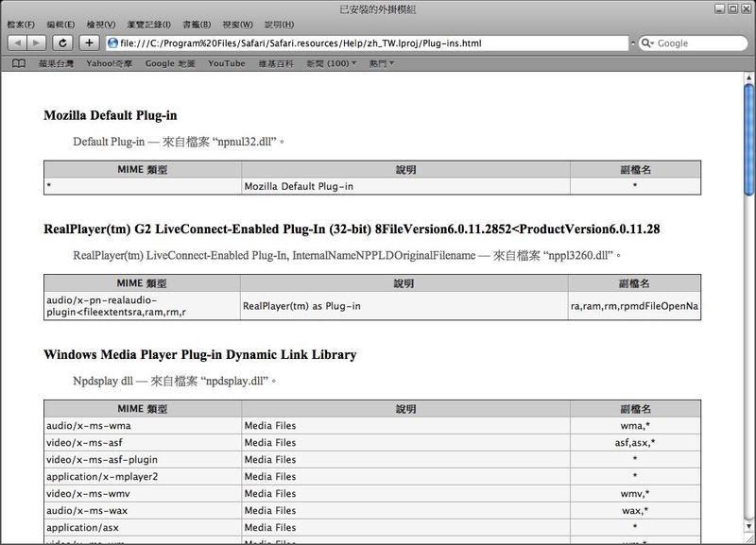Click the video/x-ms-asf-plugin cell
756x545 pixels.
[x=143, y=459]
